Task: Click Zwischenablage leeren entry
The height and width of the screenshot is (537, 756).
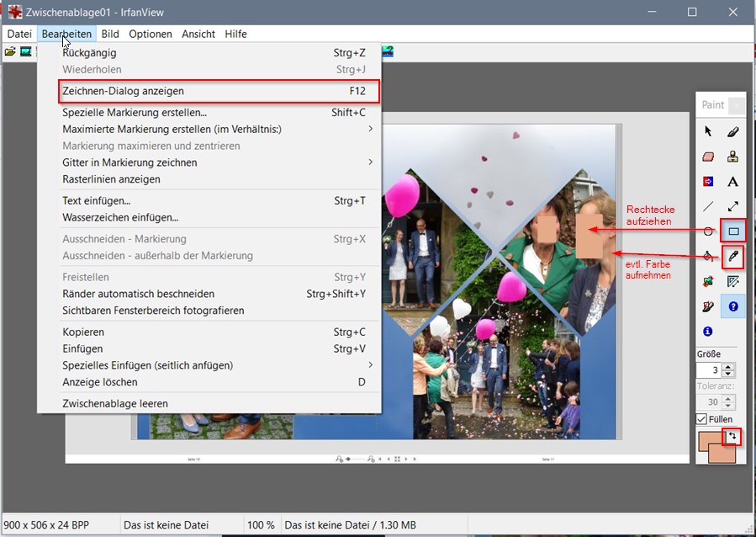Action: point(114,404)
